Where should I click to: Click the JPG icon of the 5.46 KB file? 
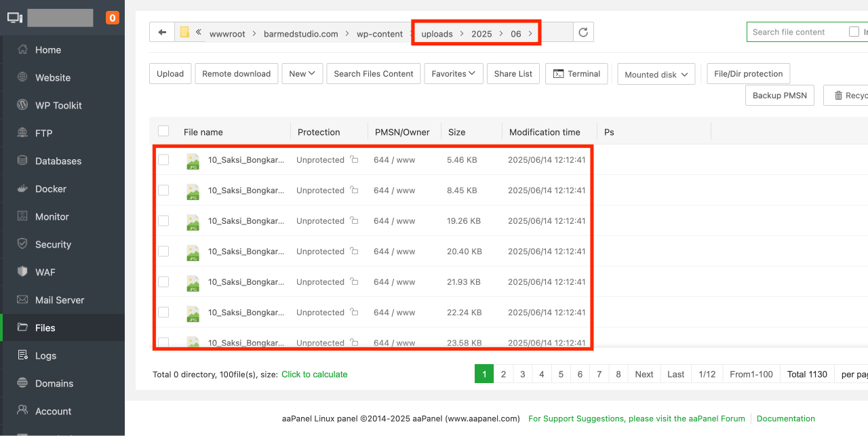pyautogui.click(x=193, y=161)
